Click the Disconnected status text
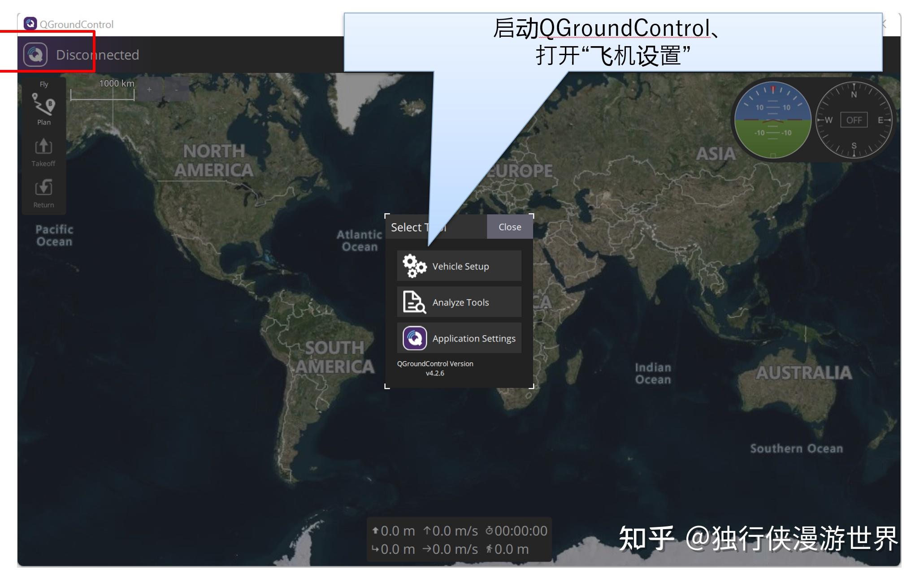The width and height of the screenshot is (924, 578). (97, 55)
